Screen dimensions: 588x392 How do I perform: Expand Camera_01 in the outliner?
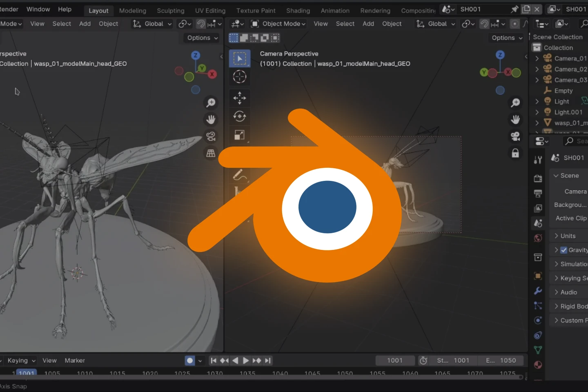[537, 58]
